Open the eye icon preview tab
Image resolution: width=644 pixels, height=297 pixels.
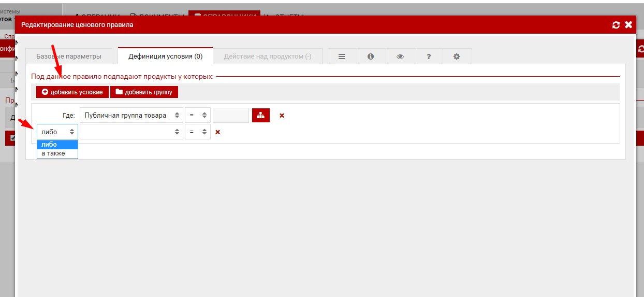(x=400, y=56)
